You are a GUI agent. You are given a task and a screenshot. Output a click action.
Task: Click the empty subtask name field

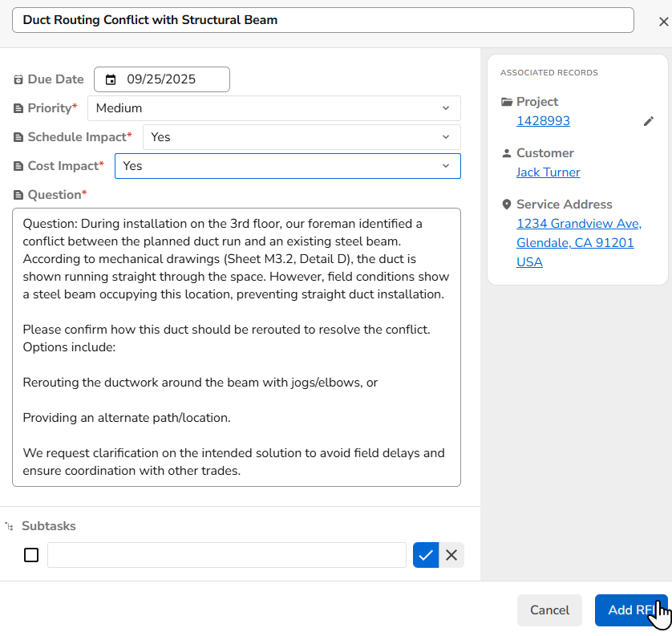(227, 555)
